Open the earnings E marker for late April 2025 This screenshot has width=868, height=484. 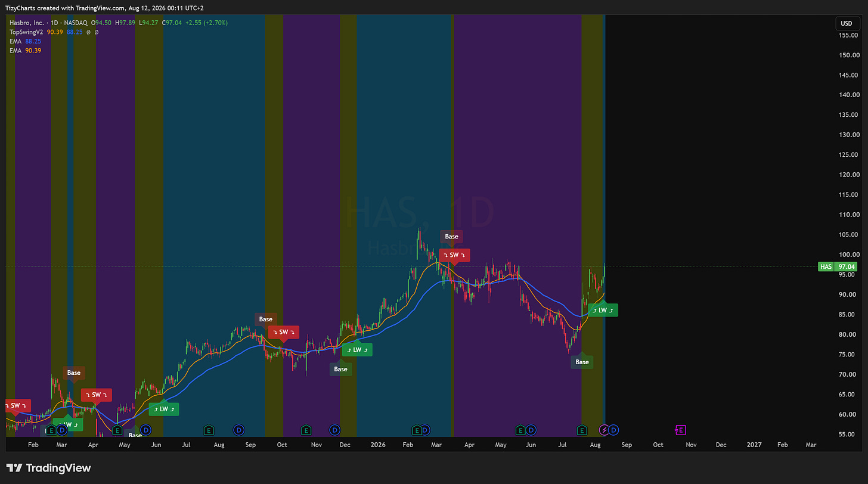point(117,430)
